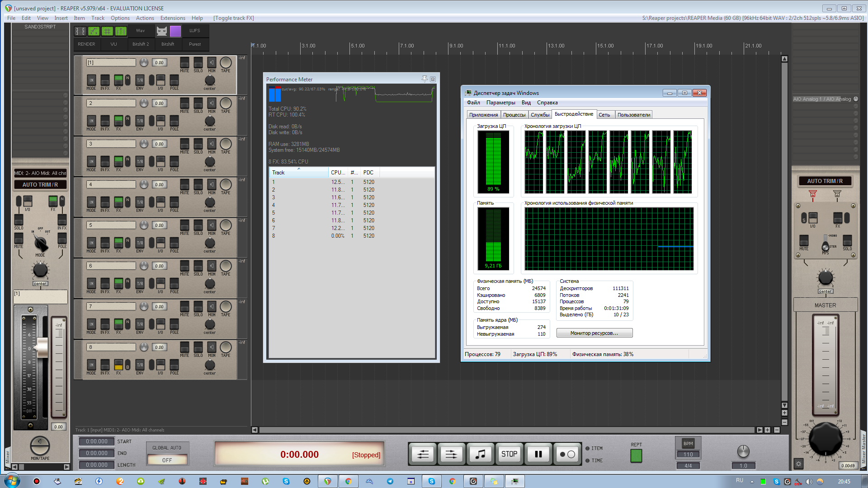Click the playrate knob above 1.0
This screenshot has width=868, height=488.
coord(743,451)
